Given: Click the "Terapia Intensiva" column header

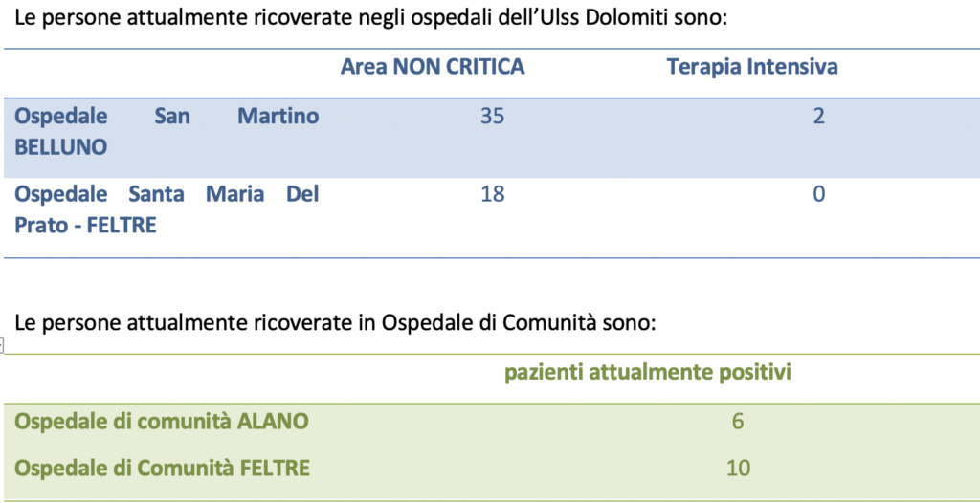Looking at the screenshot, I should point(751,67).
